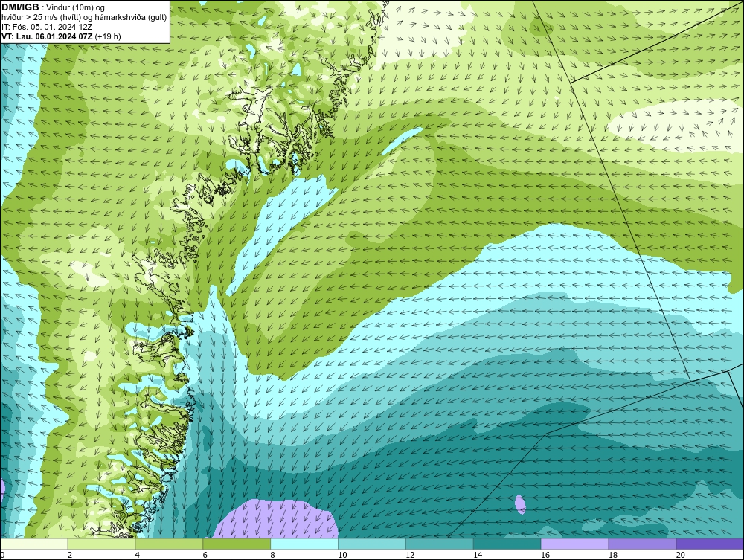Click the 4–6 m/s green legend swatch
Viewport: 744px width, 560px height.
[x=169, y=544]
